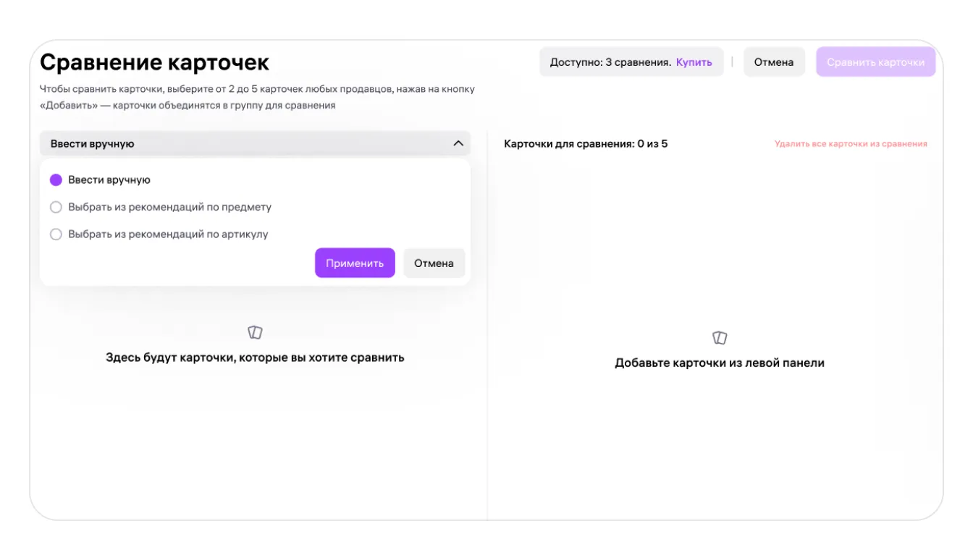Screen dimensions: 973x560
Task: Open the "Купить" link for more comparisons
Action: pyautogui.click(x=694, y=62)
